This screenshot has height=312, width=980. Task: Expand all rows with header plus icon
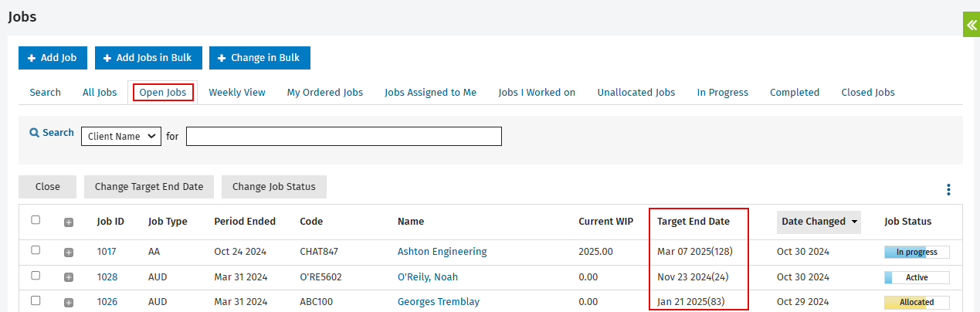(69, 222)
